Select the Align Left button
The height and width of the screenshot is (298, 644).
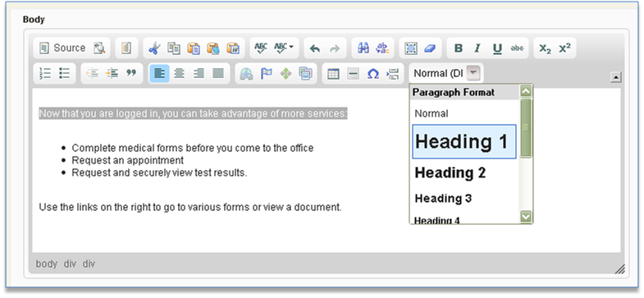(159, 74)
